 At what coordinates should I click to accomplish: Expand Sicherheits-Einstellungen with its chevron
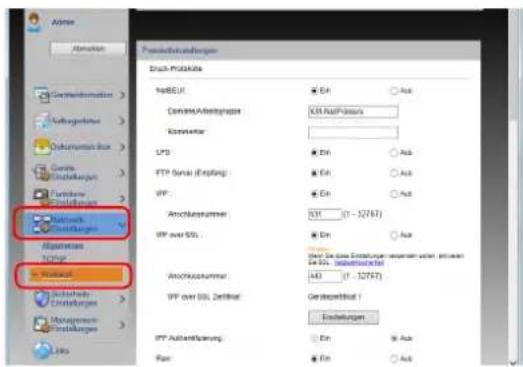click(x=122, y=299)
